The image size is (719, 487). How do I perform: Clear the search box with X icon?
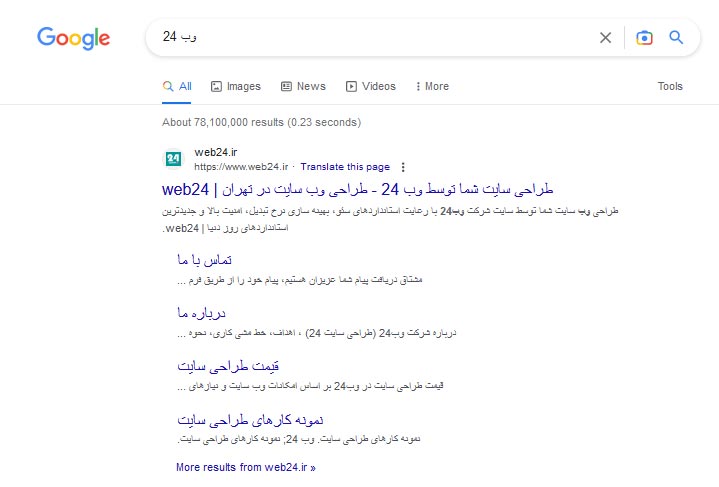point(605,38)
